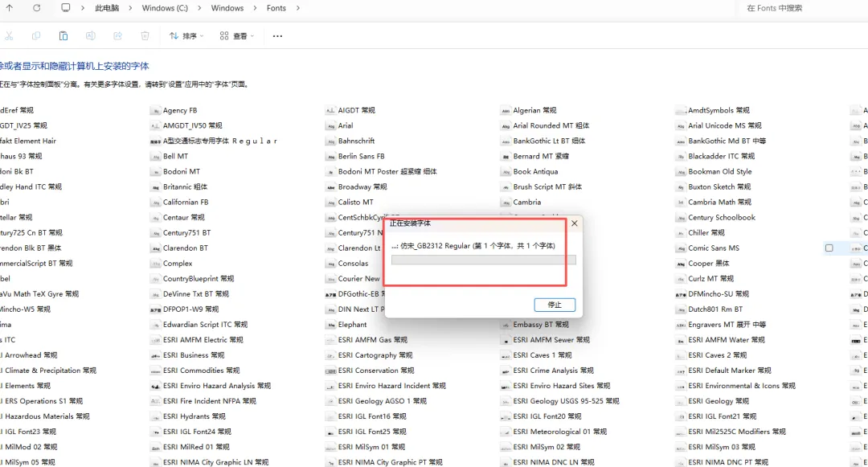Select the Consolas font icon
The image size is (868, 467).
[331, 264]
